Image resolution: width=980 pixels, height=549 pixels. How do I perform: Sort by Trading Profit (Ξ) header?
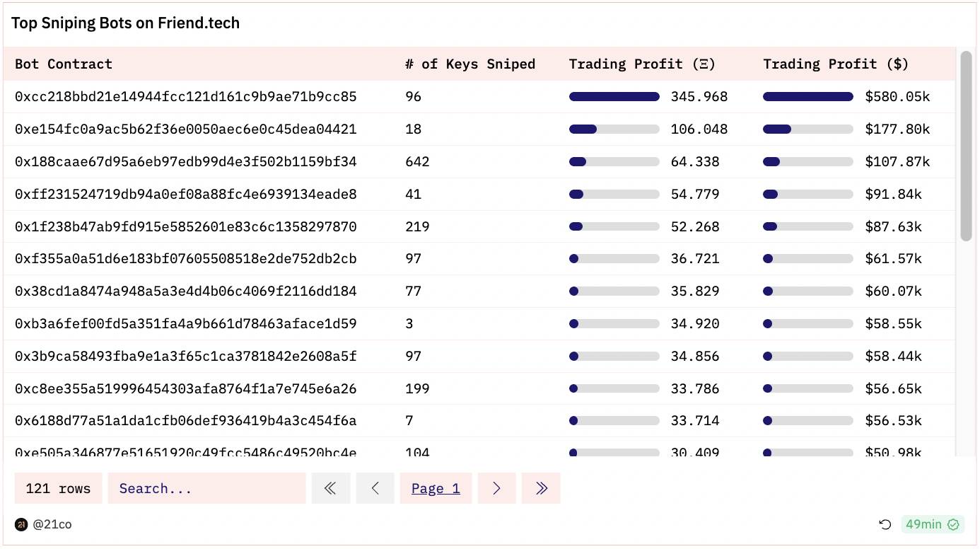pyautogui.click(x=642, y=64)
